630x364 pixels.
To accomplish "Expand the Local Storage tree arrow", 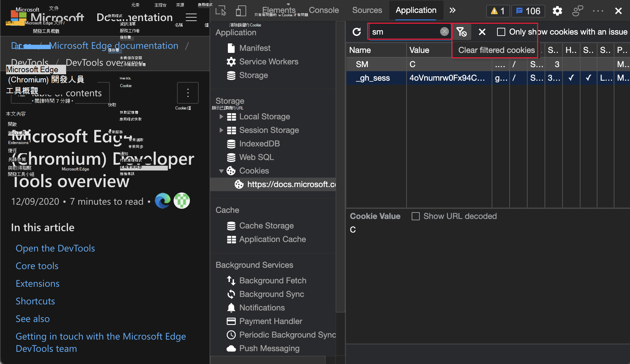I will (x=221, y=117).
